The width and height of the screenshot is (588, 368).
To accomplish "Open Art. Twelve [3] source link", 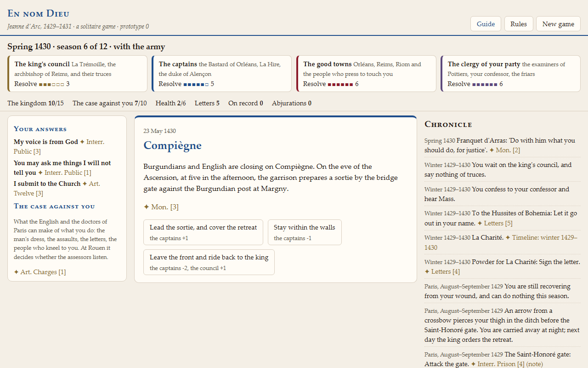I will (x=57, y=188).
